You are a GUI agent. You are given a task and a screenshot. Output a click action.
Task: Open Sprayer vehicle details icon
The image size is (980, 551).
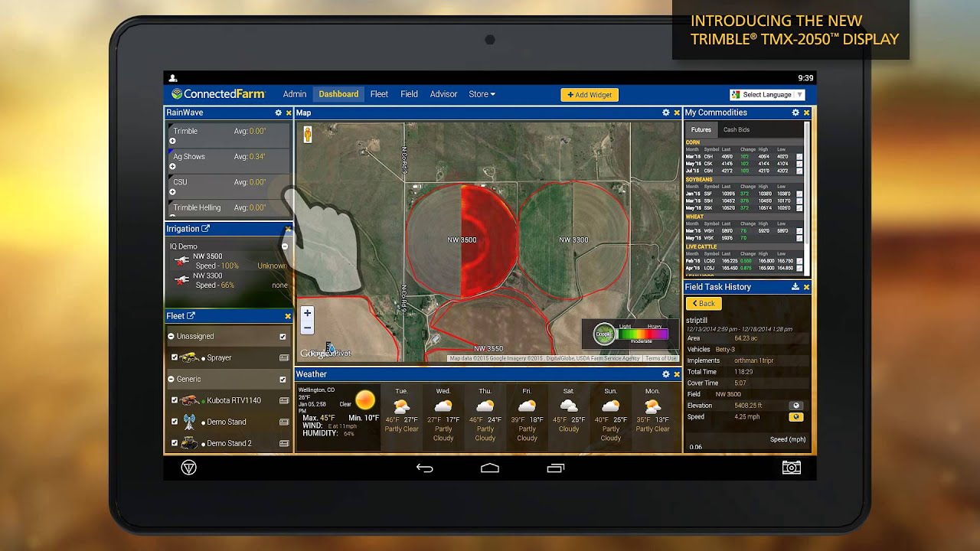pos(284,357)
